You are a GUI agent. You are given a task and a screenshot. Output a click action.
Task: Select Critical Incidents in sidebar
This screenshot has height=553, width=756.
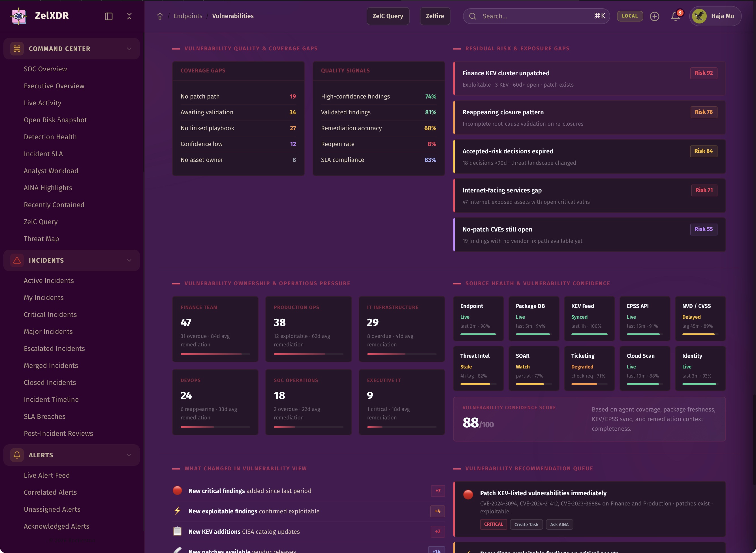pyautogui.click(x=50, y=314)
